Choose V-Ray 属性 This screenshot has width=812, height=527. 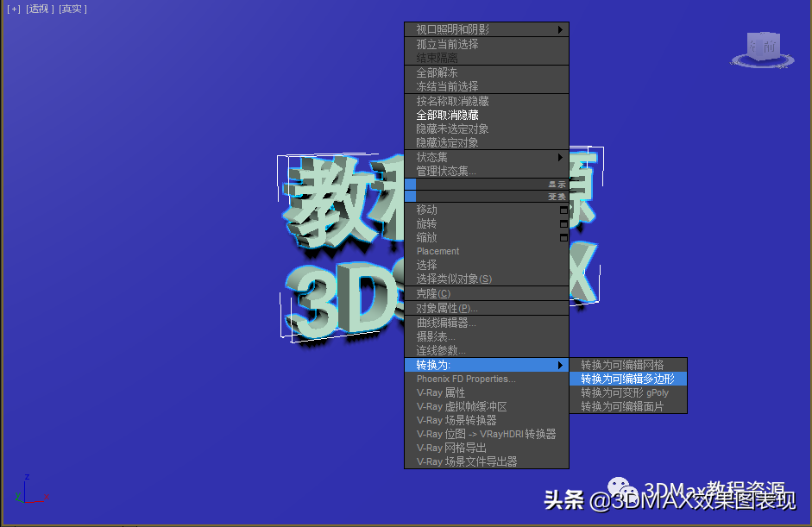pyautogui.click(x=487, y=393)
